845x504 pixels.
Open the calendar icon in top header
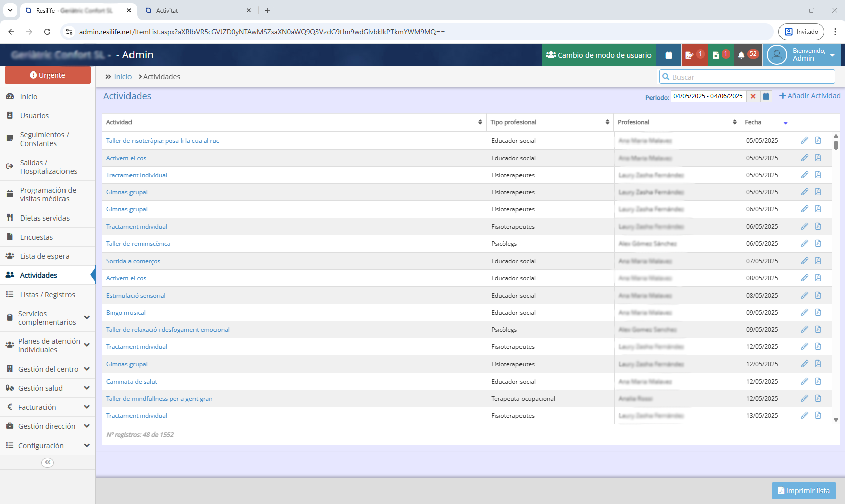pos(669,55)
